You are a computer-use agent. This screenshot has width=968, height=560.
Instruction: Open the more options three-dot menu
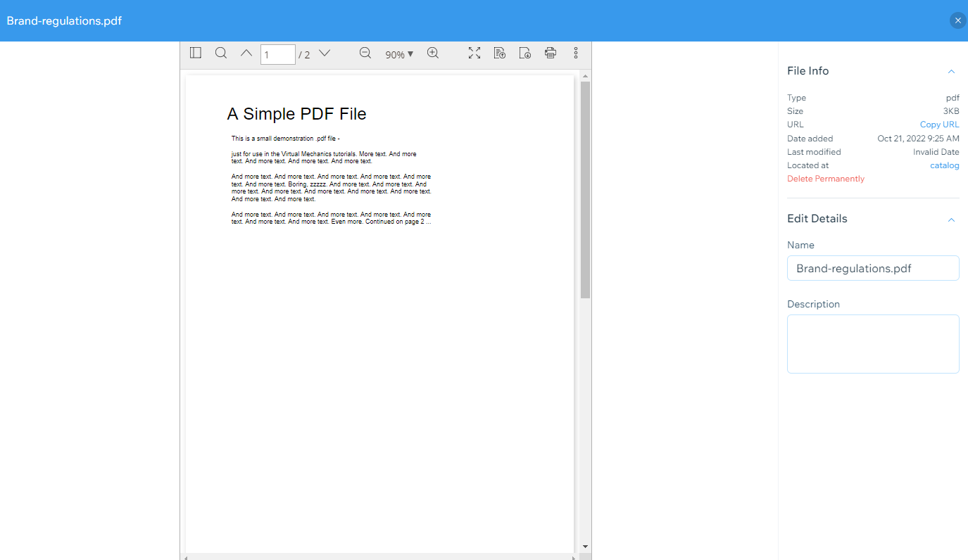(x=576, y=53)
